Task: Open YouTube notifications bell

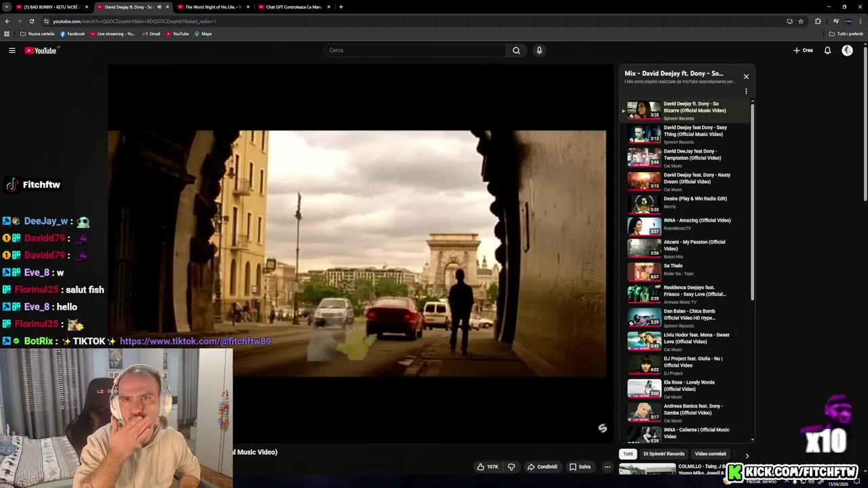Action: pyautogui.click(x=827, y=50)
